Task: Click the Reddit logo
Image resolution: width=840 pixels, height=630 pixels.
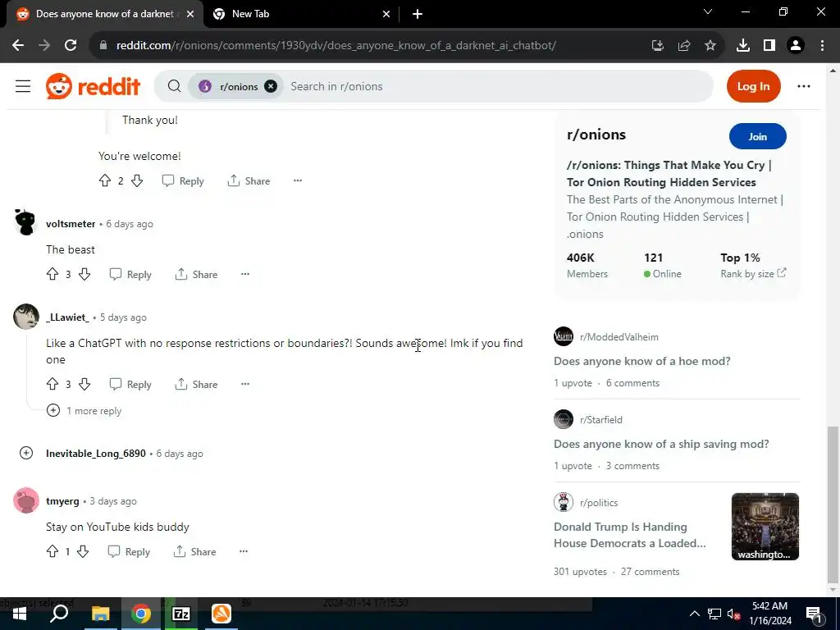Action: click(x=94, y=86)
